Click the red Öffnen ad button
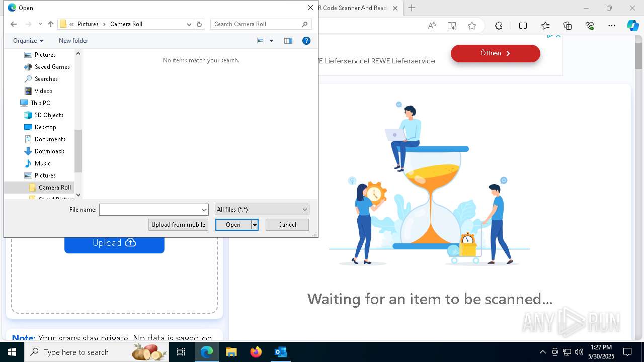644x362 pixels. pos(496,53)
